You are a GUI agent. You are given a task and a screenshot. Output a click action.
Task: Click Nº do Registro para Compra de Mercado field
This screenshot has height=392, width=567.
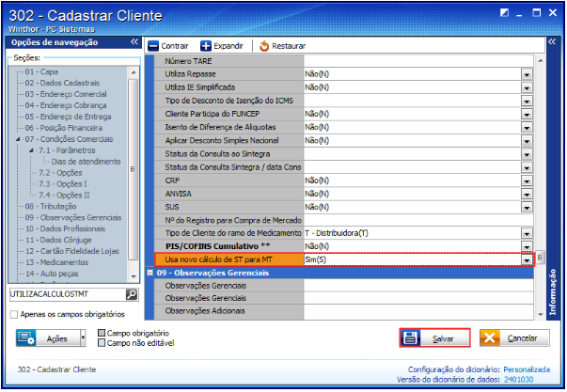tap(418, 220)
